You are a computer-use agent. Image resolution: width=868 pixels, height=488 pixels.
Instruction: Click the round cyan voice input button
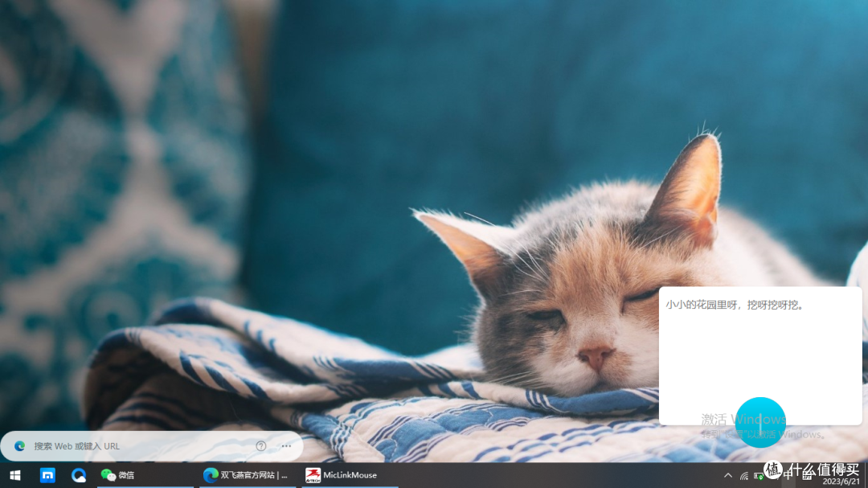[x=760, y=422]
